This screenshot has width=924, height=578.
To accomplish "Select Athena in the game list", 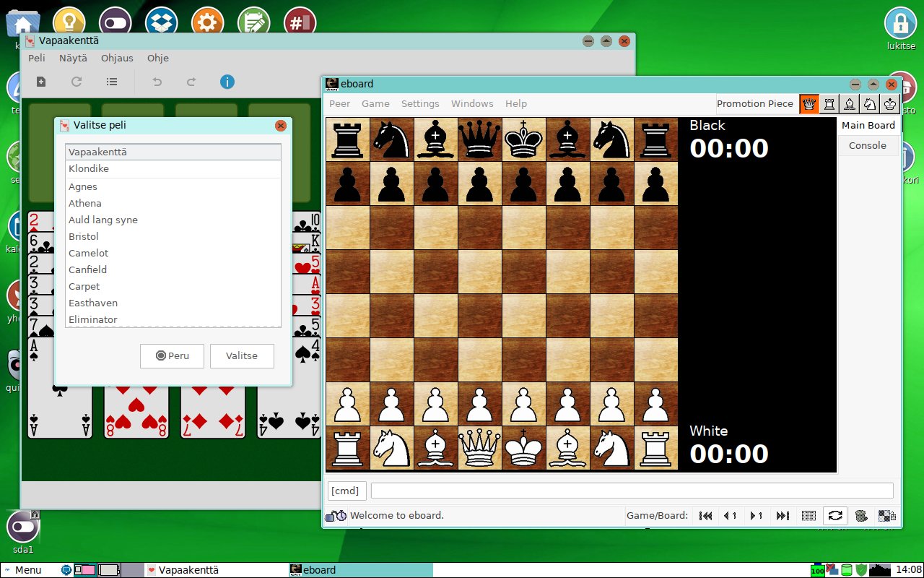I will [173, 203].
